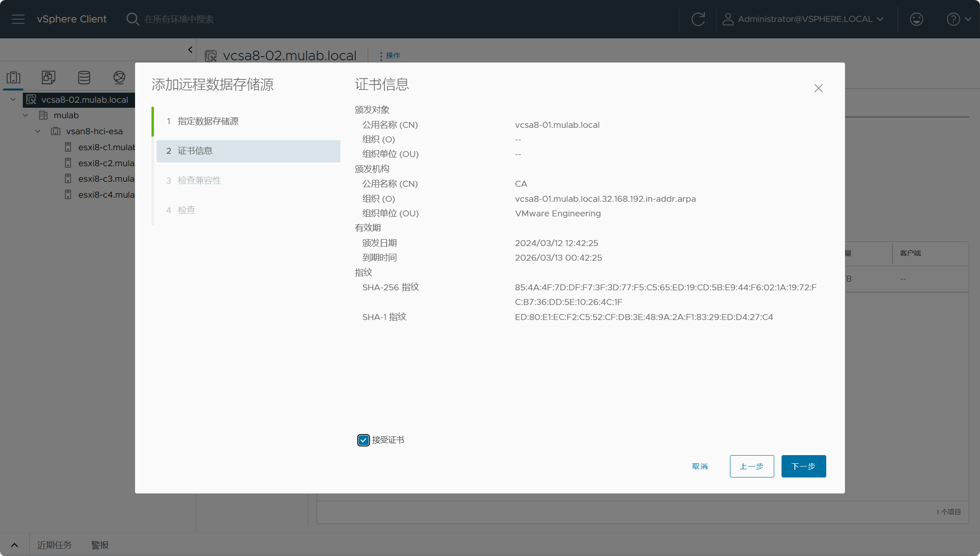Screen dimensions: 980x556
Task: Click the vSphere Client title
Action: [x=72, y=19]
